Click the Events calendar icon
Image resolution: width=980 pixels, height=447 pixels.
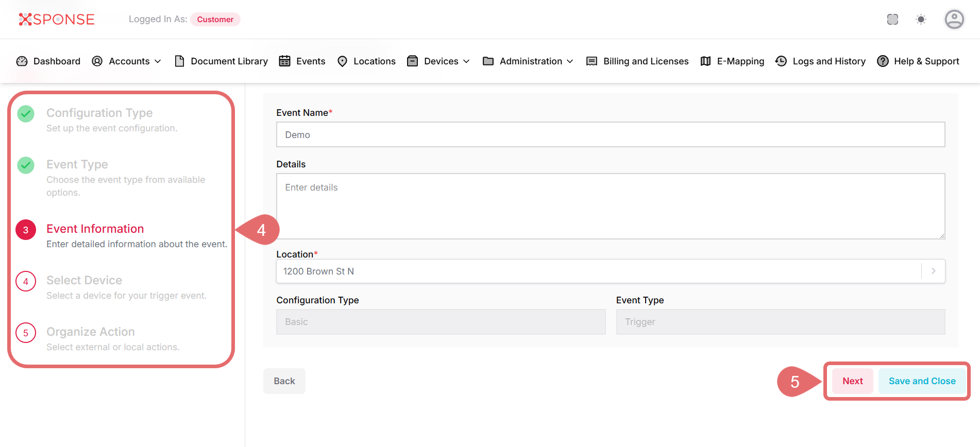tap(284, 61)
